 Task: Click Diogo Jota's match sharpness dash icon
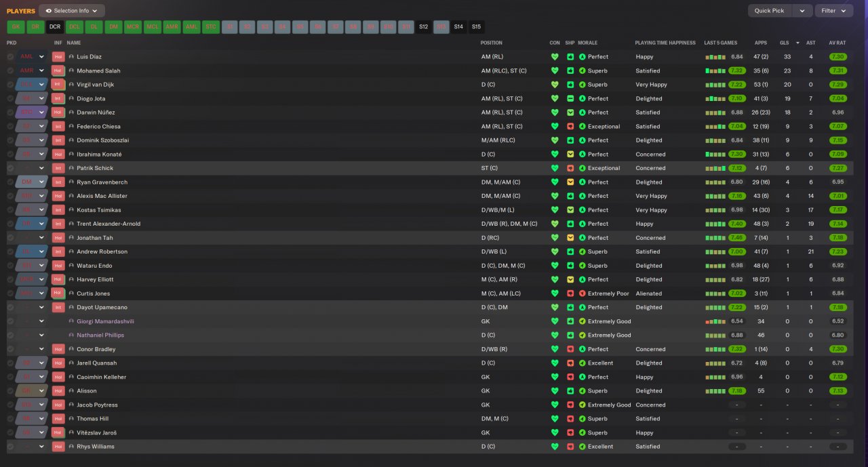570,99
